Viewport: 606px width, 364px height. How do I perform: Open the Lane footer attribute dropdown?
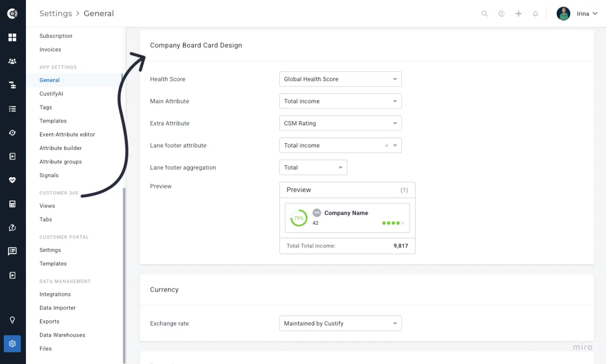point(340,146)
